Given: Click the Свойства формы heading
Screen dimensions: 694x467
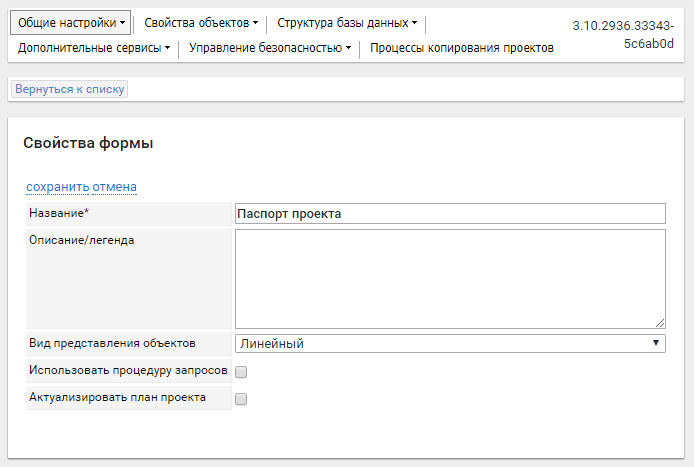Looking at the screenshot, I should click(88, 143).
